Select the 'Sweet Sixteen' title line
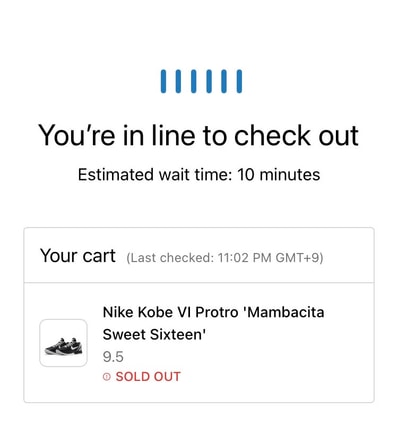398x436 pixels. tap(154, 334)
